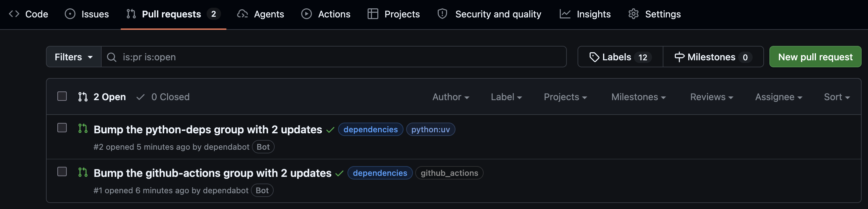Open the Sort dropdown

click(837, 97)
